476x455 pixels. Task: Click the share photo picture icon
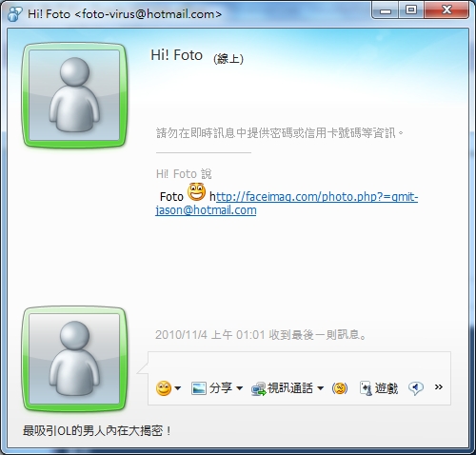click(199, 388)
